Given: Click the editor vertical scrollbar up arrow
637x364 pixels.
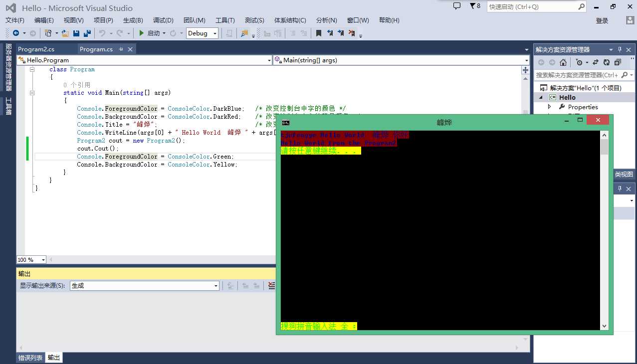Looking at the screenshot, I should point(525,79).
